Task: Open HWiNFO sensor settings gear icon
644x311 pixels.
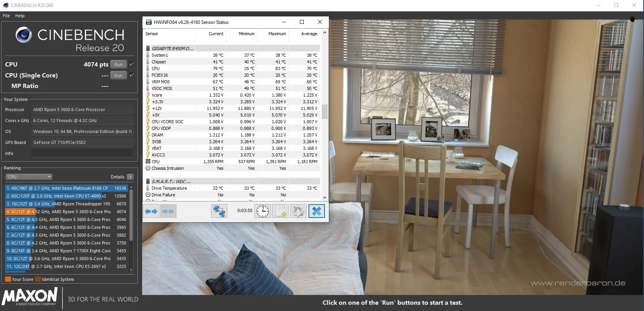Action: point(298,211)
